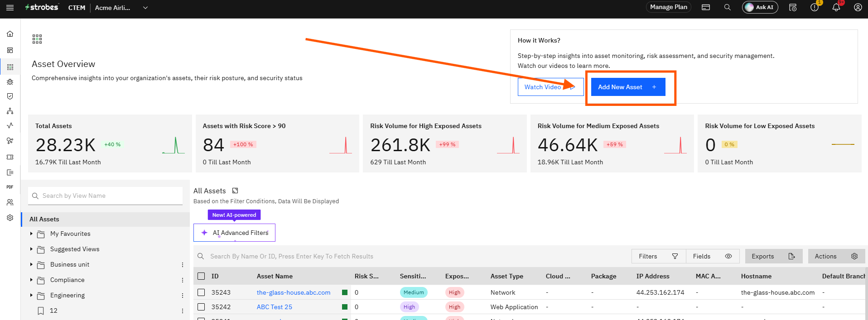Open the dashboard icon in left sidebar
The height and width of the screenshot is (320, 868).
[x=10, y=50]
